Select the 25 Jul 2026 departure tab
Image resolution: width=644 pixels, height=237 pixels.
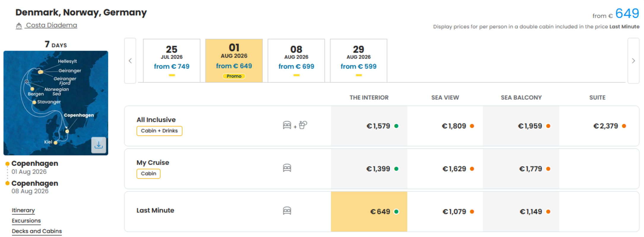pos(172,61)
